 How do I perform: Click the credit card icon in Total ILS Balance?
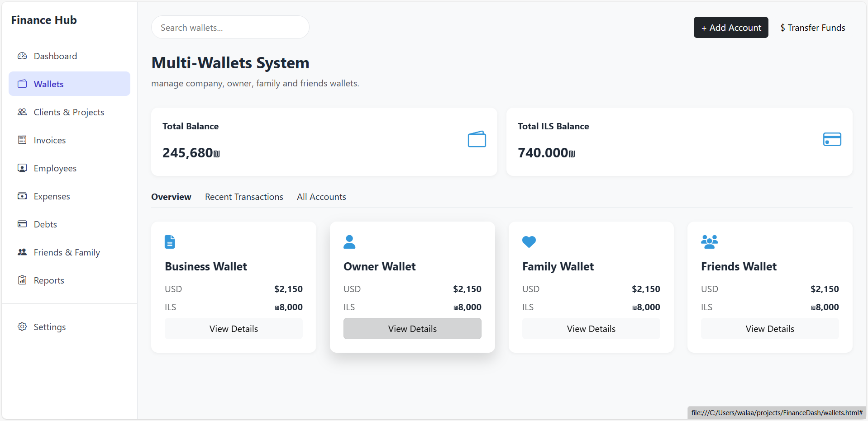[832, 139]
